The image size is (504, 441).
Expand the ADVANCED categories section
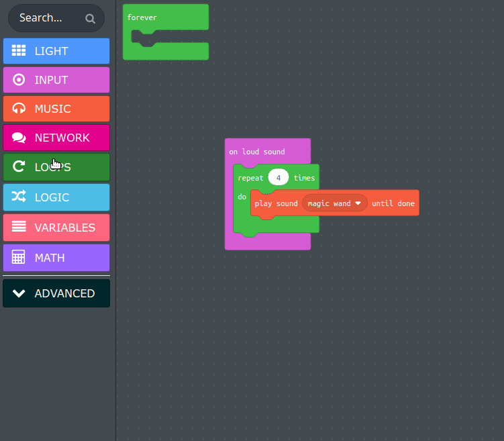tap(56, 293)
